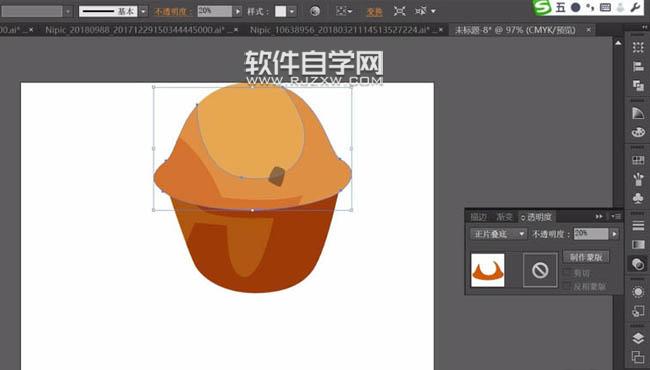Switch to the 渐变 Gradient tab

(x=504, y=217)
